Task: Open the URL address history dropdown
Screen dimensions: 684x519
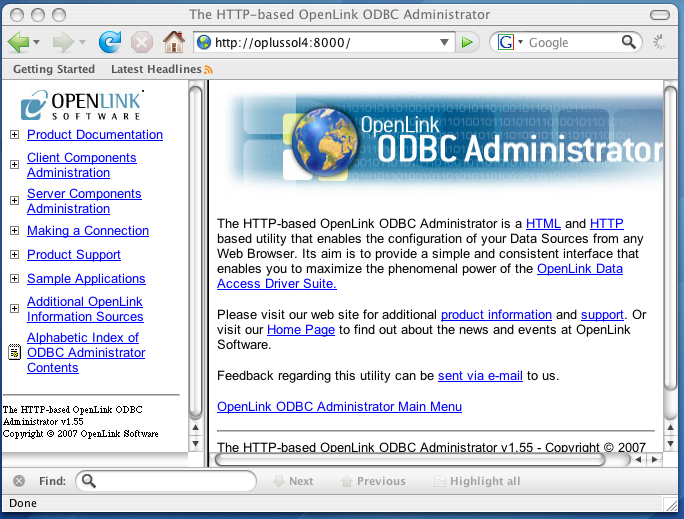Action: [446, 43]
